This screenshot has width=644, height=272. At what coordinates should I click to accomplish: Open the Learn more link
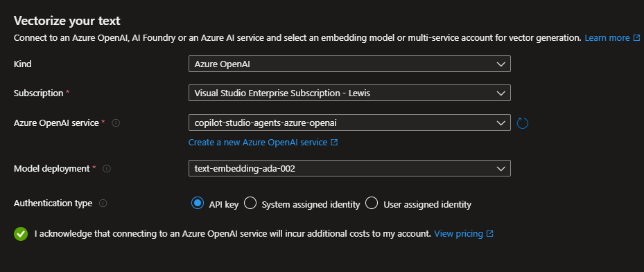tap(612, 38)
